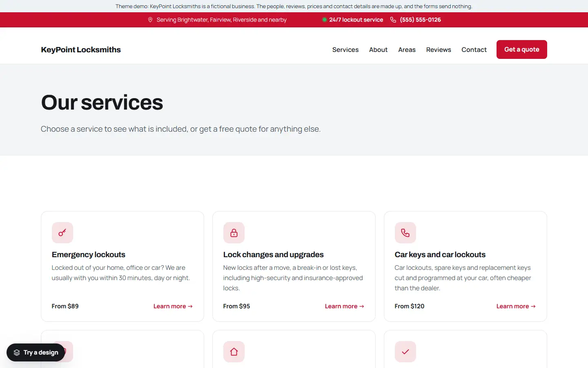This screenshot has height=368, width=588.
Task: Open Reviews from the navigation bar
Action: pos(439,49)
